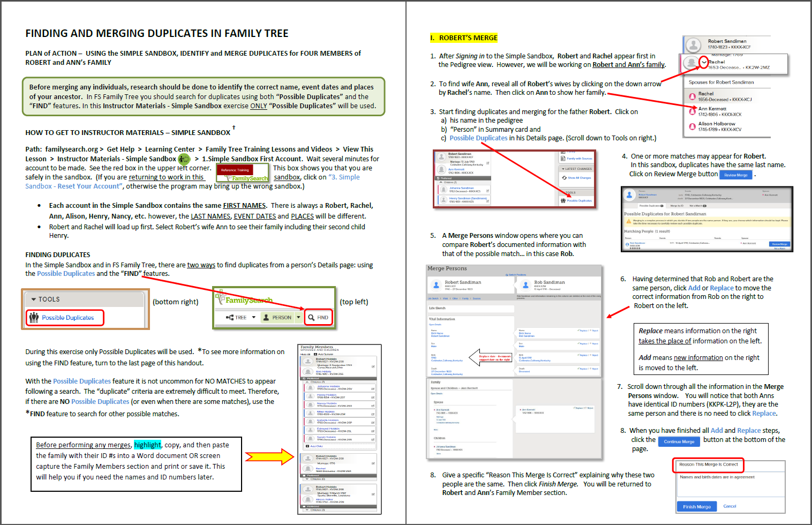
Task: Click the Show All Changes refresh icon
Action: point(564,178)
